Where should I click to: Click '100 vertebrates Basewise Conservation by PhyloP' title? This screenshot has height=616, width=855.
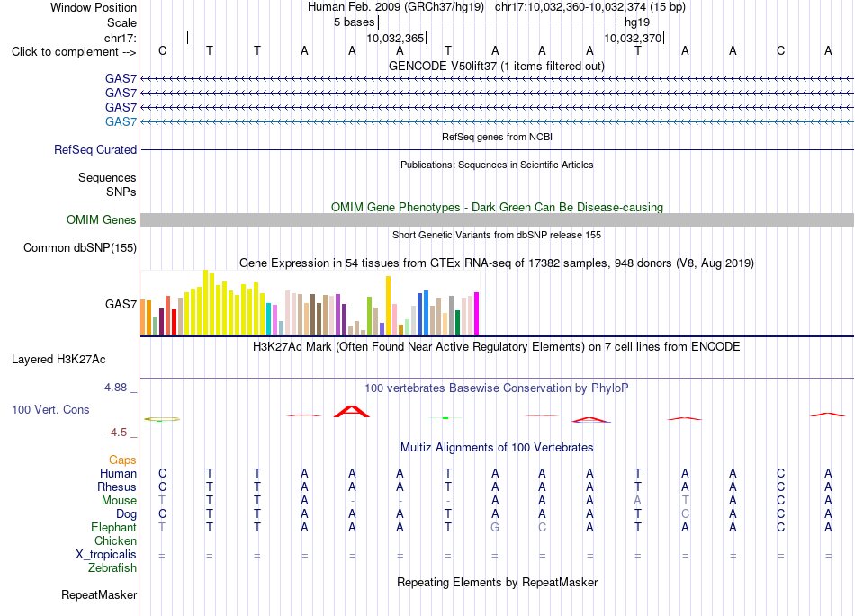click(x=496, y=388)
